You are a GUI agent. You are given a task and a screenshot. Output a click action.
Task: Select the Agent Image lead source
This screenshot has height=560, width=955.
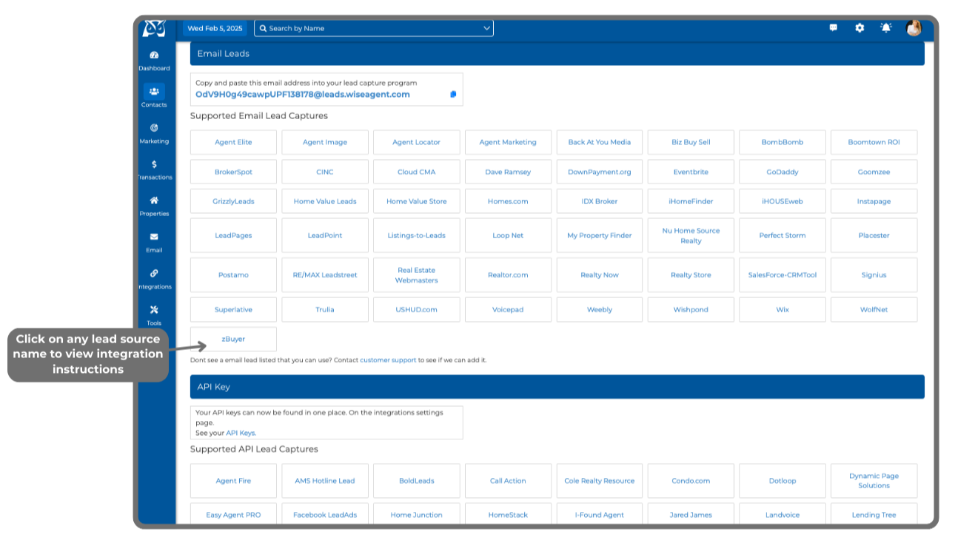[x=325, y=142]
